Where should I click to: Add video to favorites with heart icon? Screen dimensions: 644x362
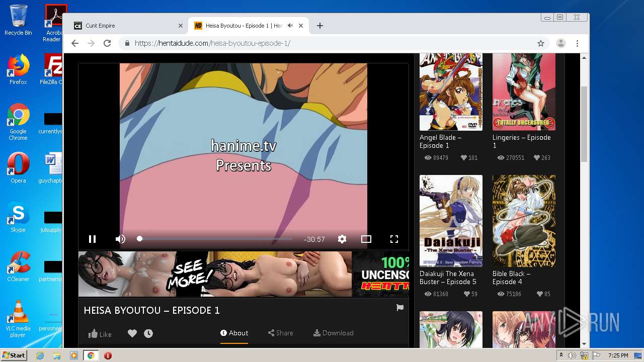click(x=132, y=333)
